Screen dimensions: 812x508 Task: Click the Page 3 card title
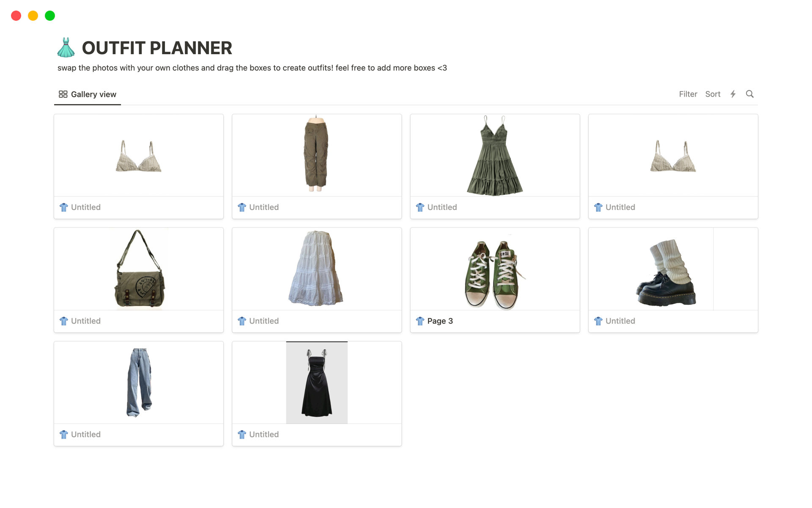(x=440, y=321)
